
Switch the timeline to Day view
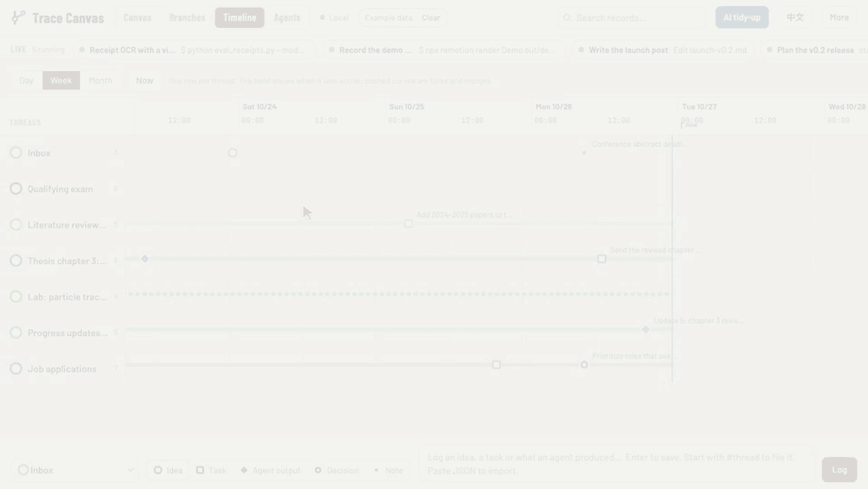[27, 80]
